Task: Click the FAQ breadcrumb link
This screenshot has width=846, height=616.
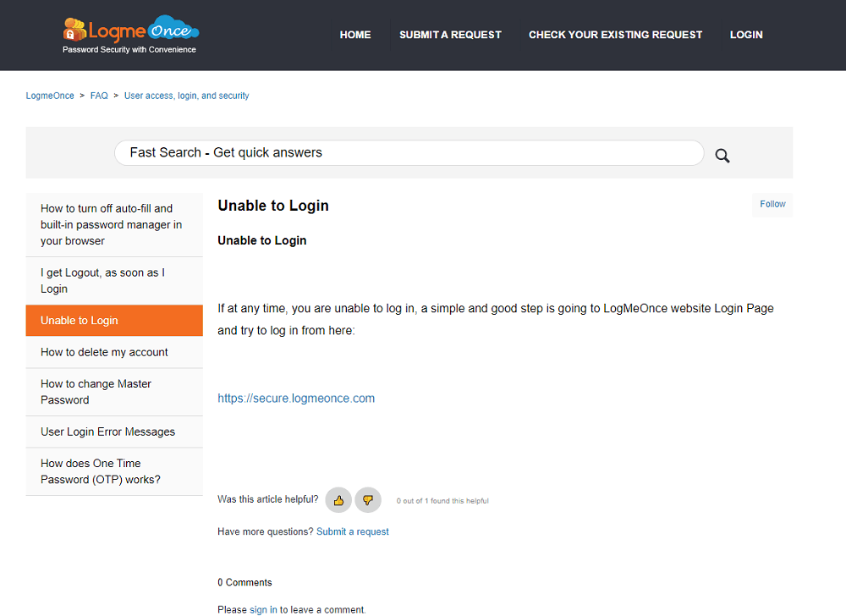Action: [x=99, y=96]
